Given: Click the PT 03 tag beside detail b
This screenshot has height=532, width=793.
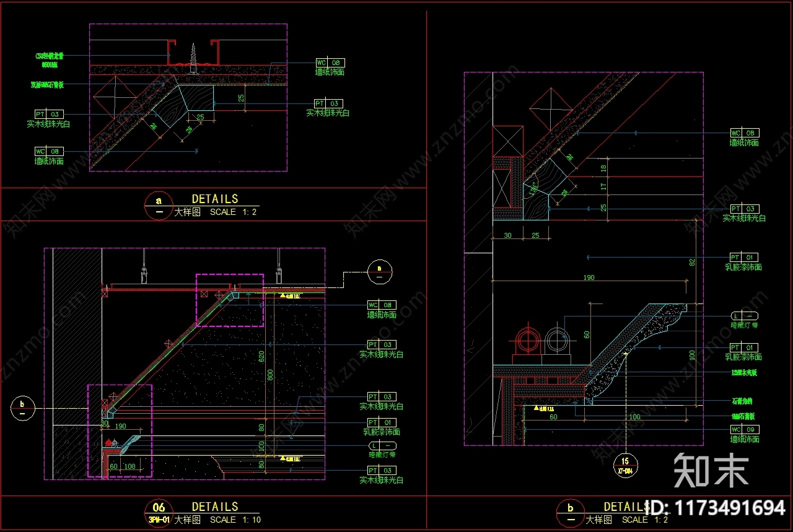Looking at the screenshot, I should pos(744,209).
